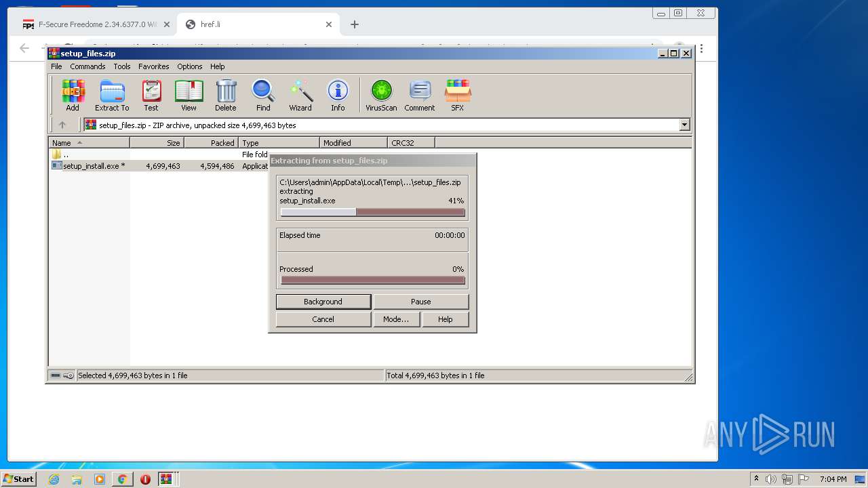Sort by CRC32 column header
Image resolution: width=868 pixels, height=488 pixels.
pyautogui.click(x=411, y=143)
